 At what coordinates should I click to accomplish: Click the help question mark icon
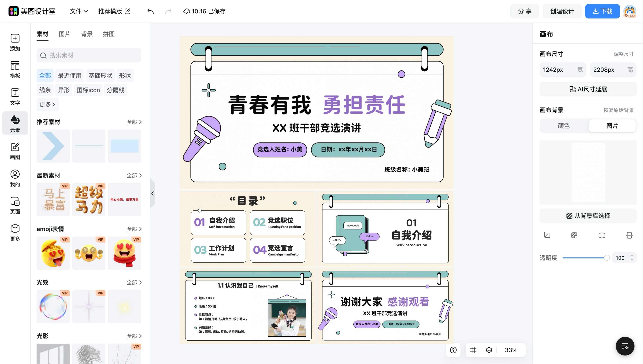(453, 350)
